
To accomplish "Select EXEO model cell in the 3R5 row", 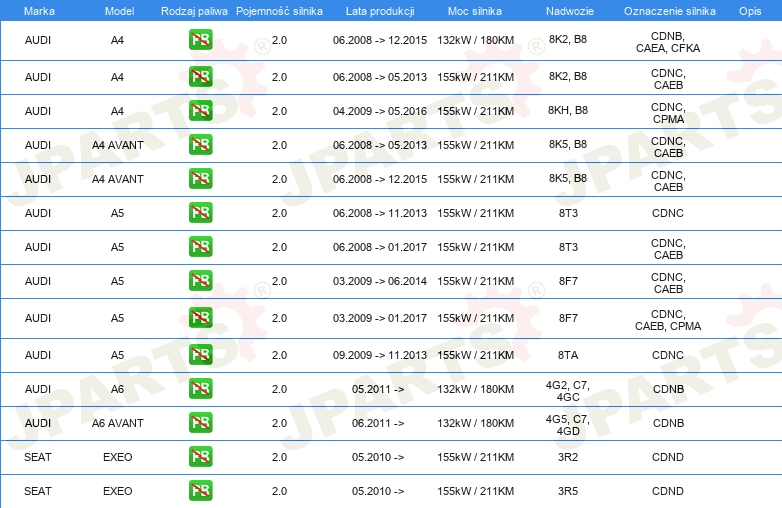I will point(118,491).
